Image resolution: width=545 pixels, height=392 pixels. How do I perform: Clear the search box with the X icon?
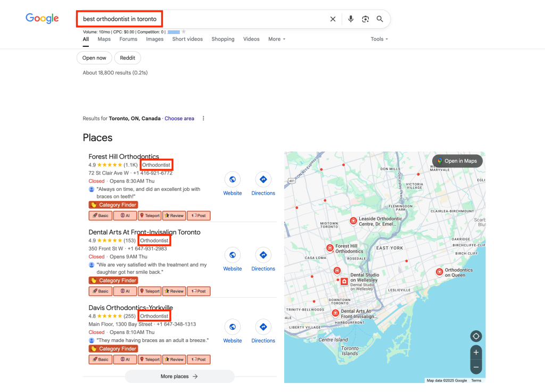(x=333, y=19)
